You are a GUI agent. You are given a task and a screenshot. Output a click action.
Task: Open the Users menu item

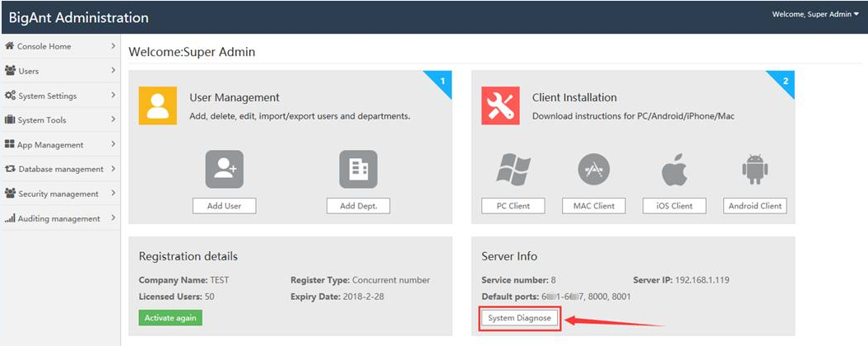pos(60,70)
